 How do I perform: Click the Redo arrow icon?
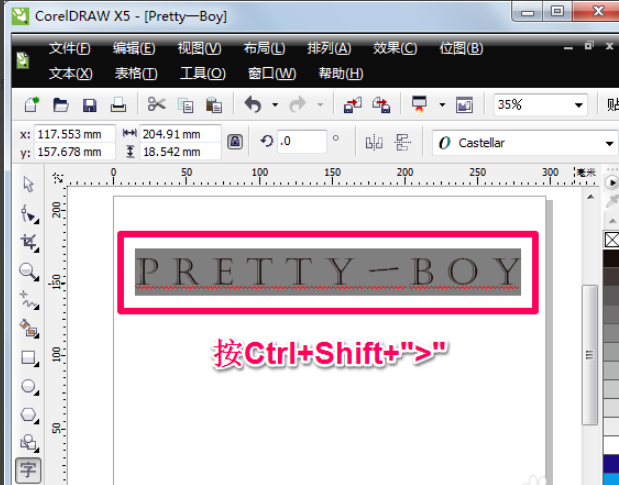point(298,105)
